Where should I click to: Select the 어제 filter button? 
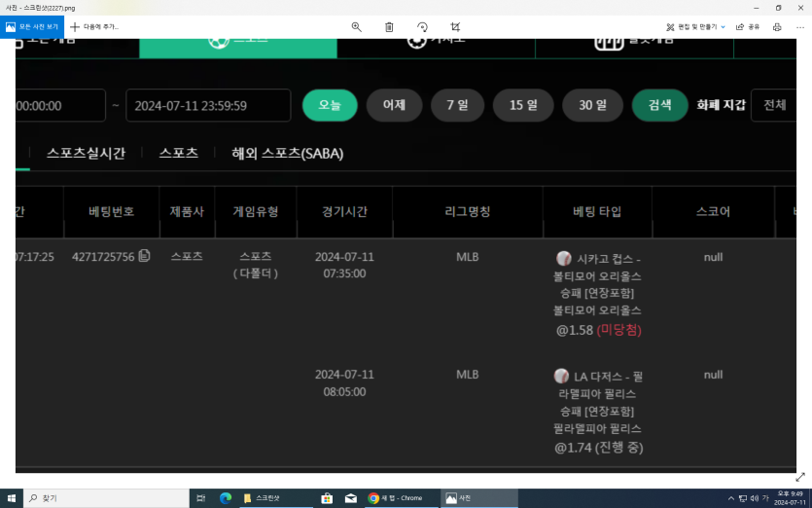click(x=394, y=105)
